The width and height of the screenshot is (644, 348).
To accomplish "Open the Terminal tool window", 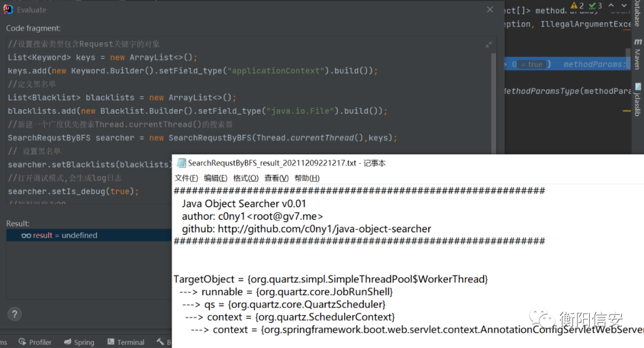I will pos(126,342).
